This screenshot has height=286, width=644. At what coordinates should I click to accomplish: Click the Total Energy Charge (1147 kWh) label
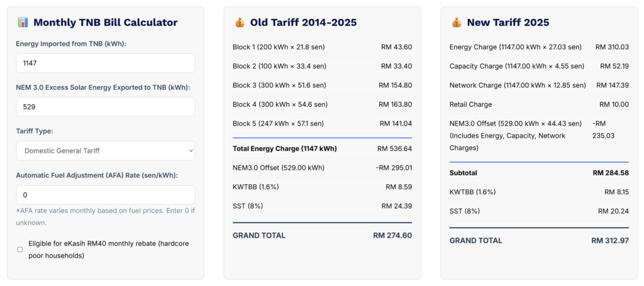284,149
